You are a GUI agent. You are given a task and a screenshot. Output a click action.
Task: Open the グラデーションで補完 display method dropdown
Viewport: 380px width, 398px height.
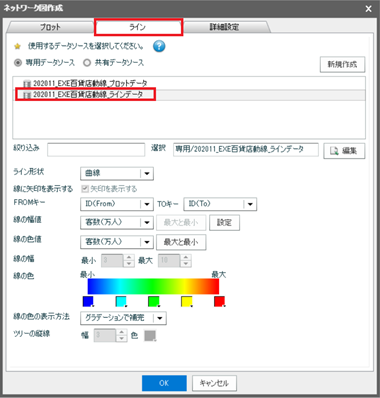(x=123, y=318)
